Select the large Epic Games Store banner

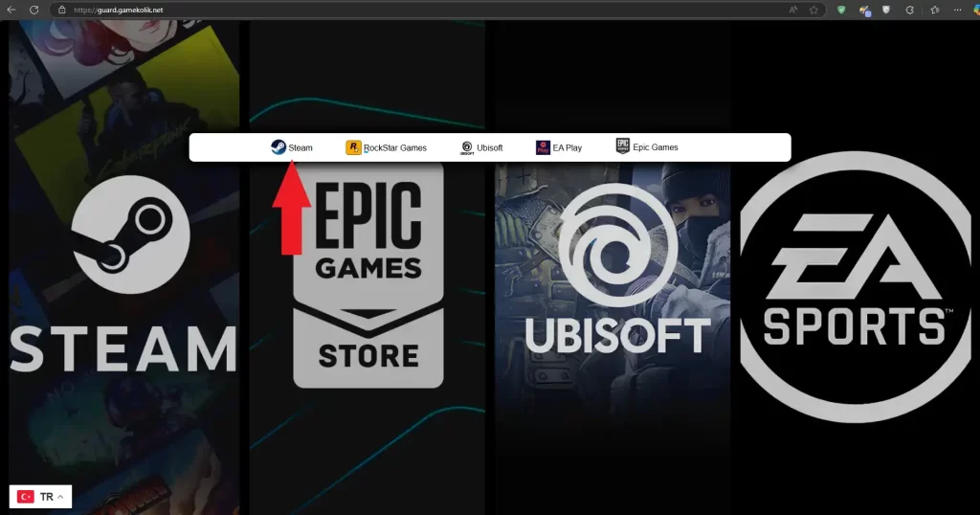click(x=367, y=267)
